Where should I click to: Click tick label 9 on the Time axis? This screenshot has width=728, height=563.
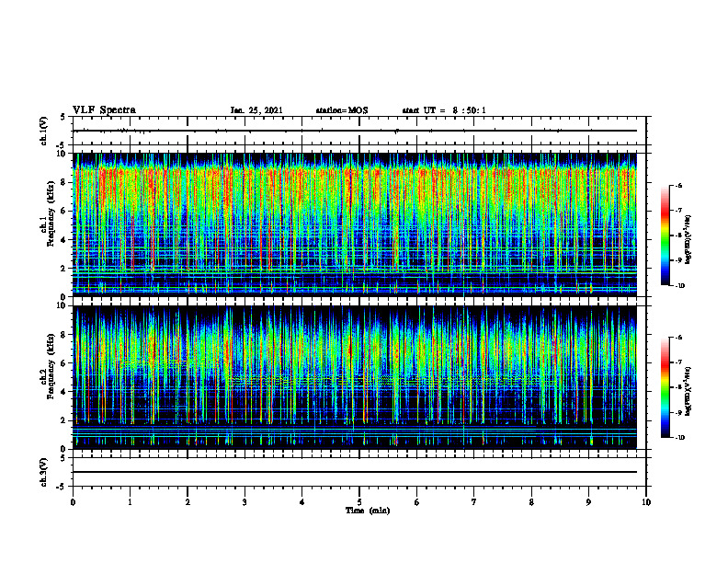pyautogui.click(x=588, y=502)
